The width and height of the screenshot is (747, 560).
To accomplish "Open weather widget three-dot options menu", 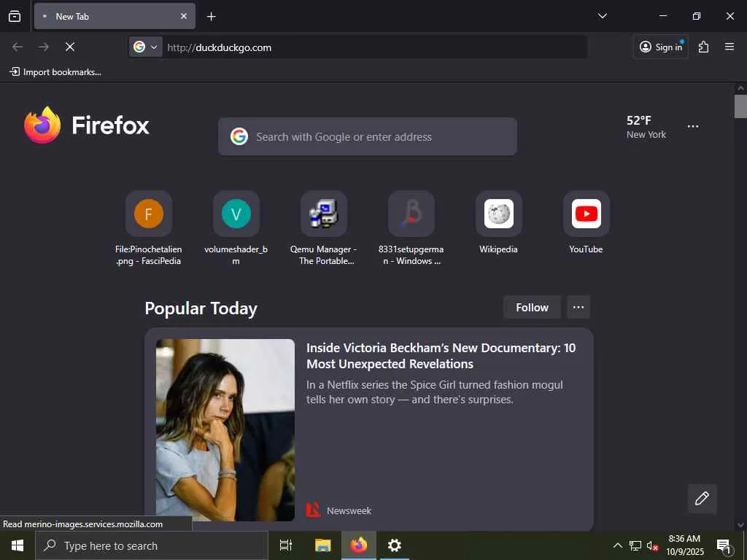I will tap(693, 127).
